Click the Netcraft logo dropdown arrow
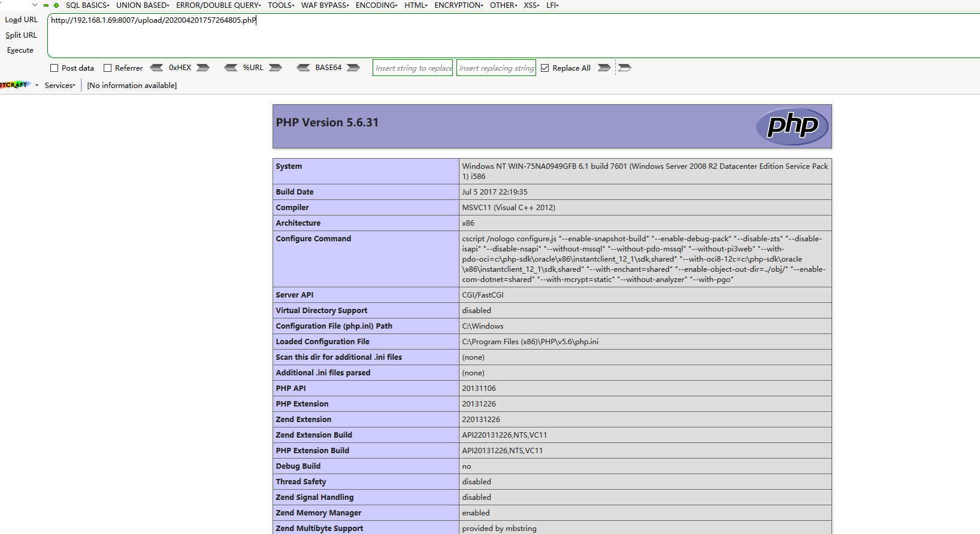Screen dimensions: 980x534 (x=37, y=85)
